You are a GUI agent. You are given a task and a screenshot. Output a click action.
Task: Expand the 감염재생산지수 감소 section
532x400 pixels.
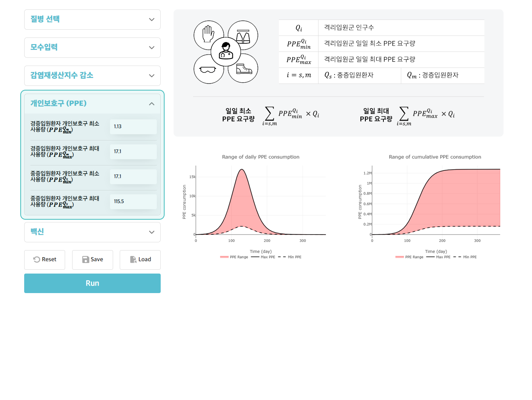click(92, 76)
